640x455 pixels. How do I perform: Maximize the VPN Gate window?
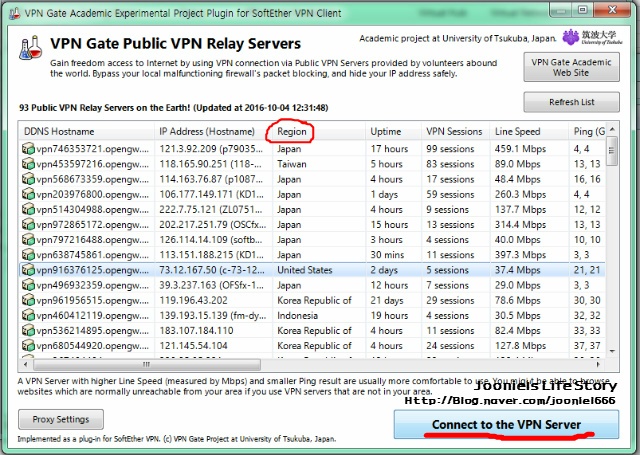click(583, 9)
